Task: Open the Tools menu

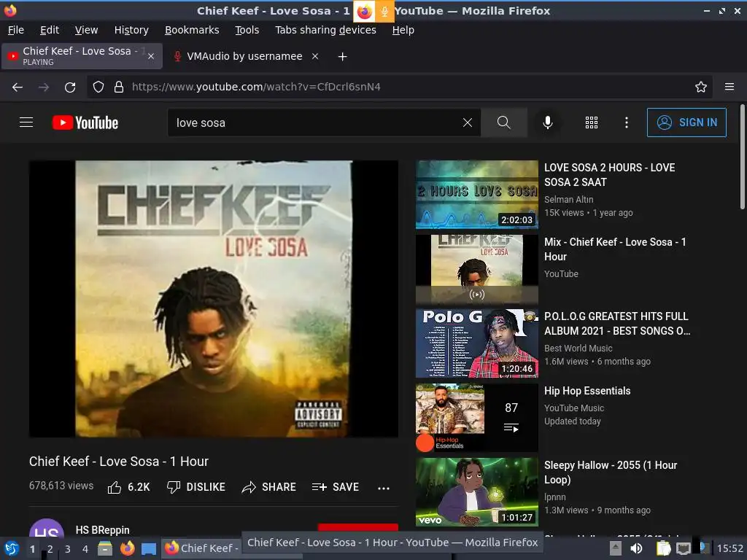Action: (247, 30)
